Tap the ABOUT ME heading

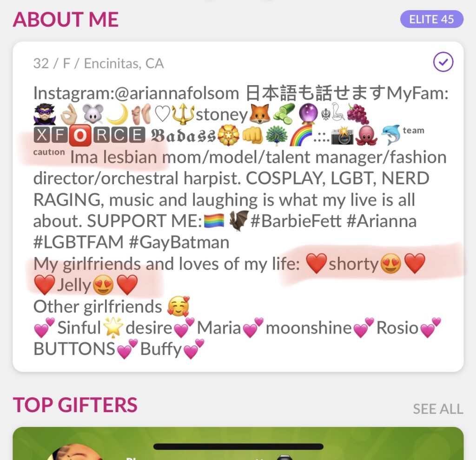66,19
